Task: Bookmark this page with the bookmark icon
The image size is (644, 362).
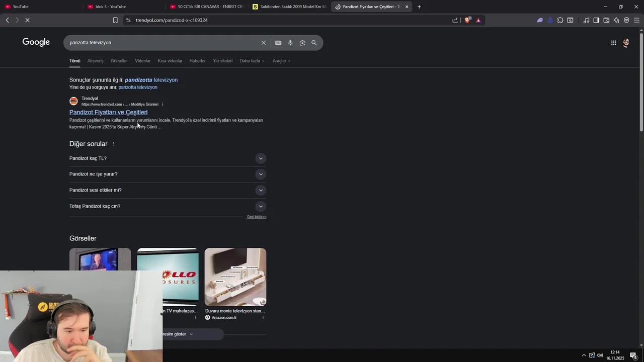Action: pos(115,20)
